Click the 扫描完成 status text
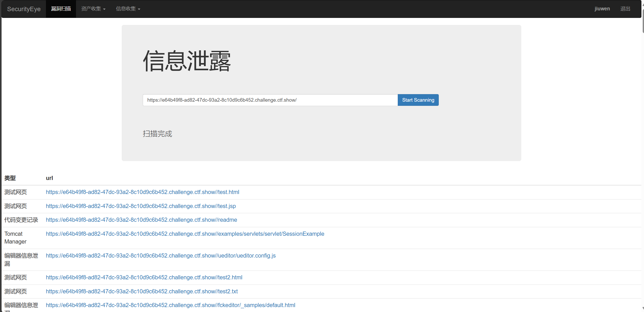 click(x=157, y=134)
